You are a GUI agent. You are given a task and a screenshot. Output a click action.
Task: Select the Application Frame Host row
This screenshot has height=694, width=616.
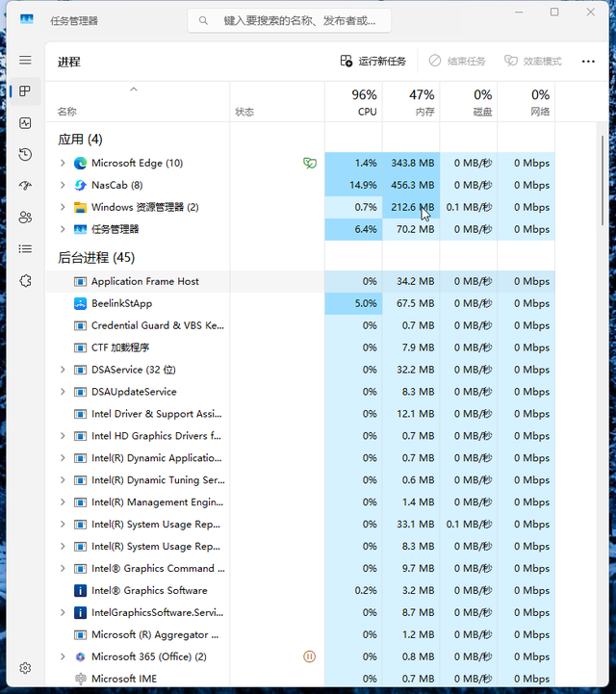point(300,281)
